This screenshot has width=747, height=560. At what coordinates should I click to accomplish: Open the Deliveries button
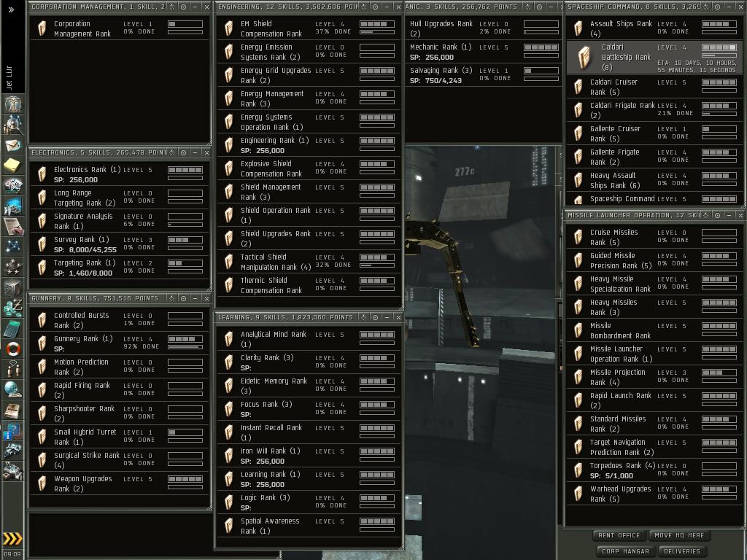[x=682, y=551]
